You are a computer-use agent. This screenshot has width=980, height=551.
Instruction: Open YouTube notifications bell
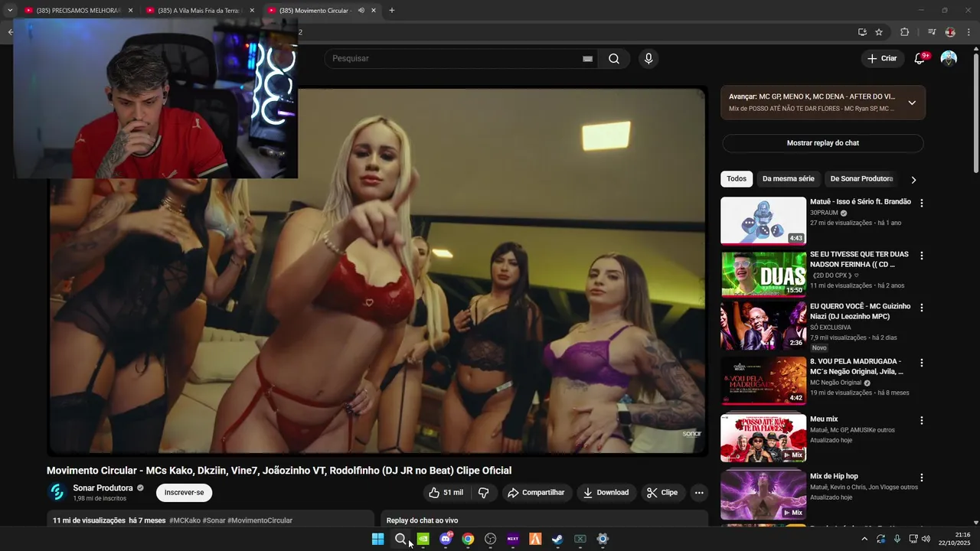pos(920,58)
